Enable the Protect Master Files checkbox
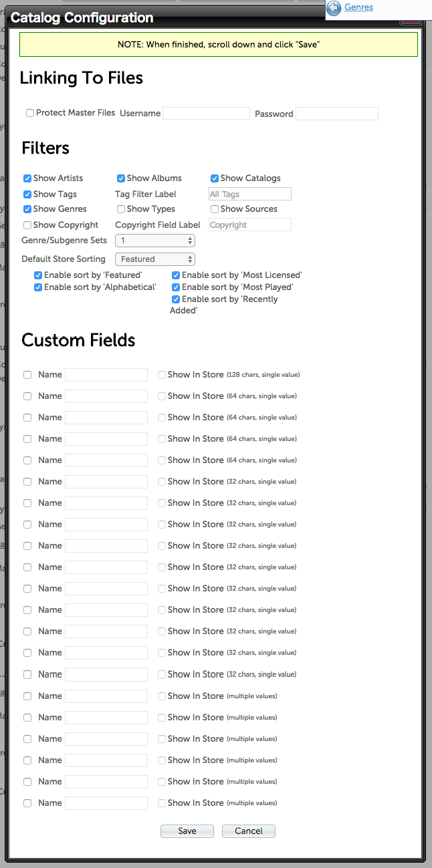Screen dimensions: 432x868 pyautogui.click(x=30, y=113)
